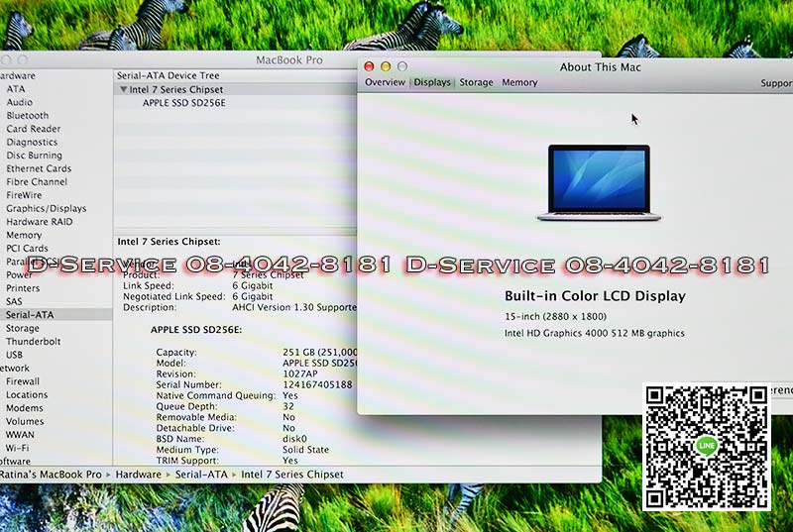Image resolution: width=793 pixels, height=532 pixels.
Task: Click the Capacity value 251 GB
Action: pos(319,352)
